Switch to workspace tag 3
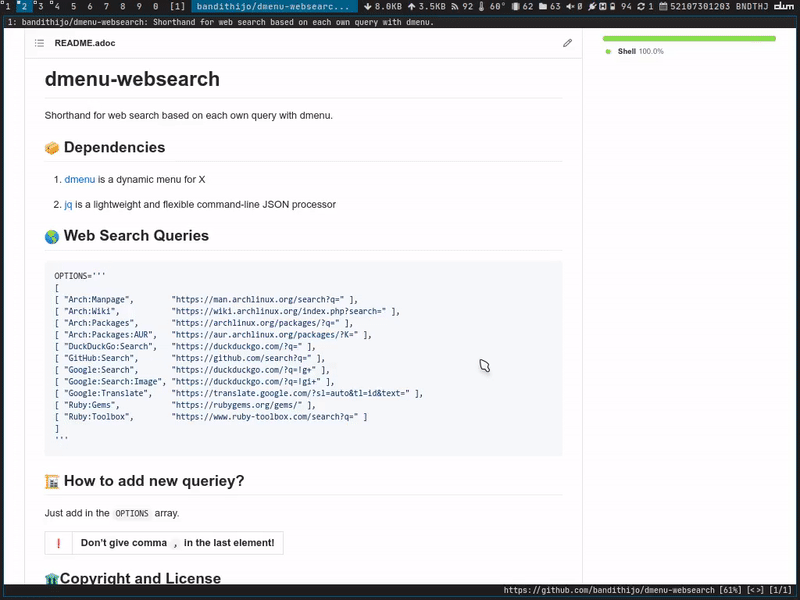800x600 pixels. [40, 7]
